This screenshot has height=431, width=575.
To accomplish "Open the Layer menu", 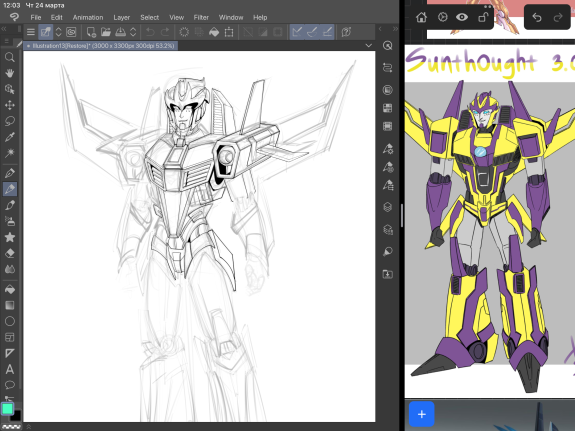I will 121,17.
